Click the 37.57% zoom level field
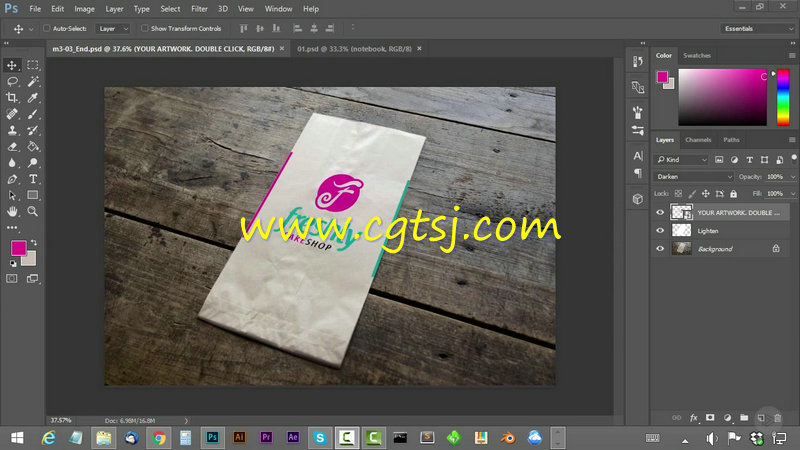The width and height of the screenshot is (800, 450). point(61,420)
